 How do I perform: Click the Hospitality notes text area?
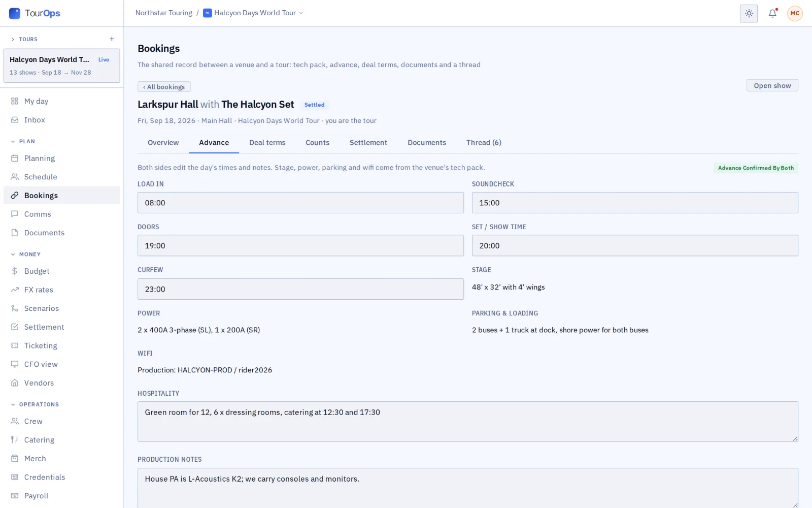tap(467, 422)
